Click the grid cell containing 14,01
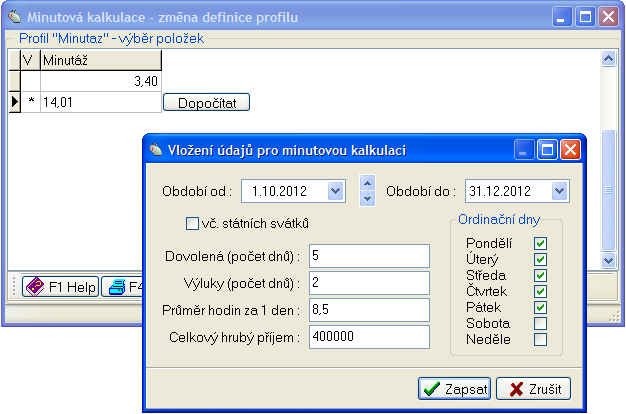This screenshot has width=626, height=414. pos(98,101)
